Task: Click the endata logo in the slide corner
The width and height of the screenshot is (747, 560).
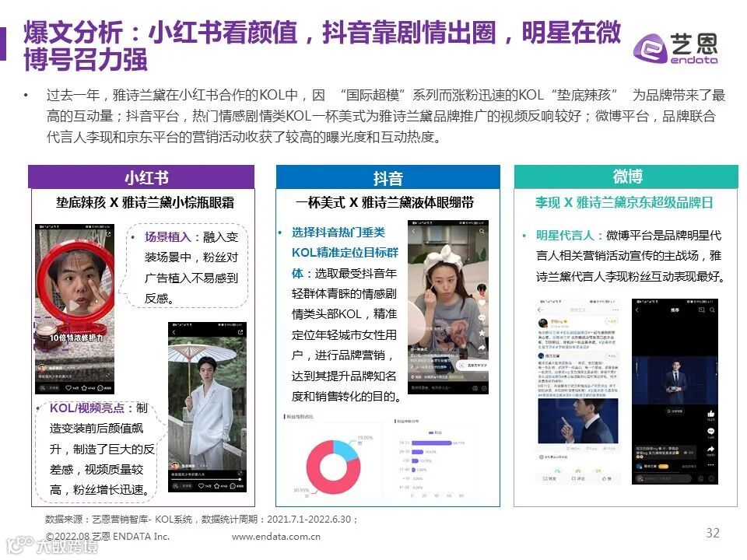Action: pos(675,48)
